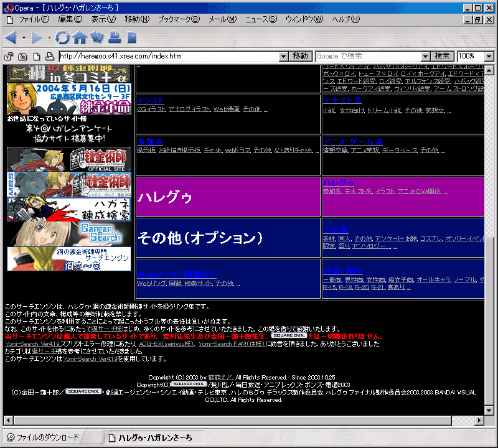Viewport: 498px width, 448px height.
Task: Open the ファイル(F) menu
Action: [x=34, y=19]
